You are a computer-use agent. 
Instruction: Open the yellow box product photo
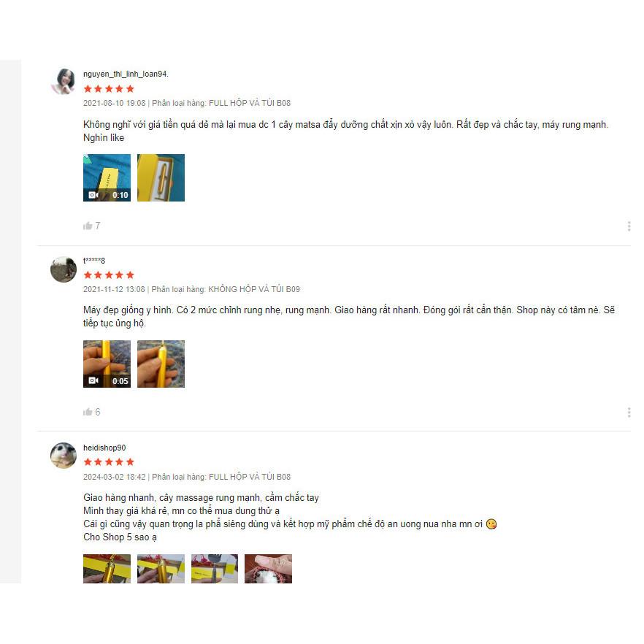[x=161, y=178]
